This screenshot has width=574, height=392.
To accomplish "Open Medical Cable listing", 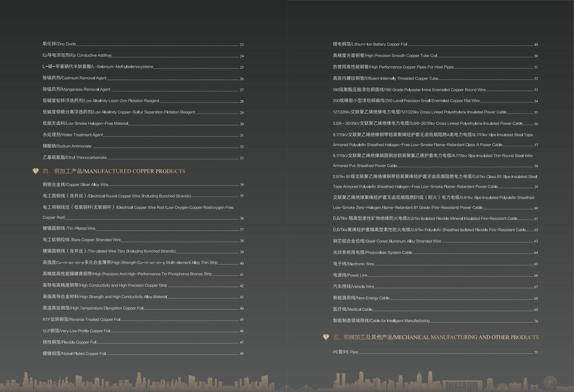I will [x=352, y=309].
